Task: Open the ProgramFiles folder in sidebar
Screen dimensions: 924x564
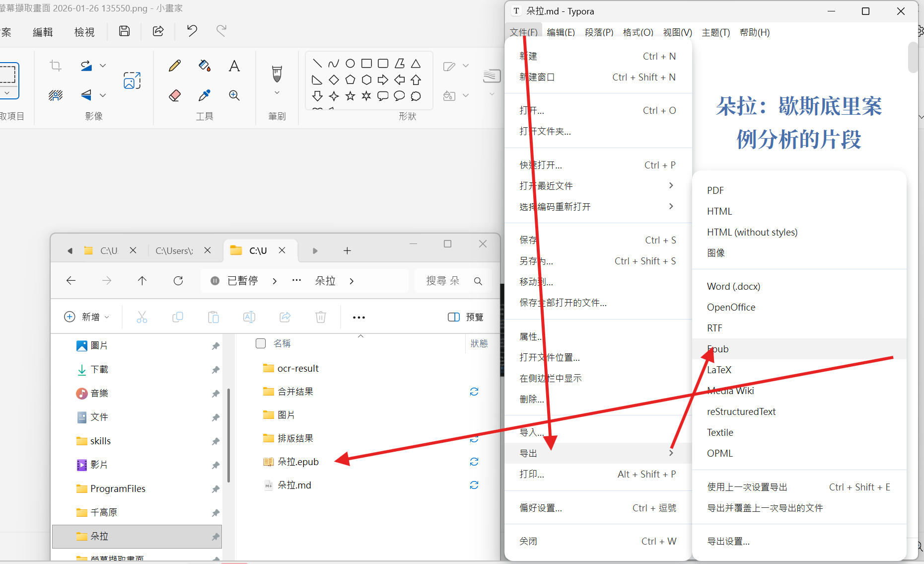Action: (118, 488)
